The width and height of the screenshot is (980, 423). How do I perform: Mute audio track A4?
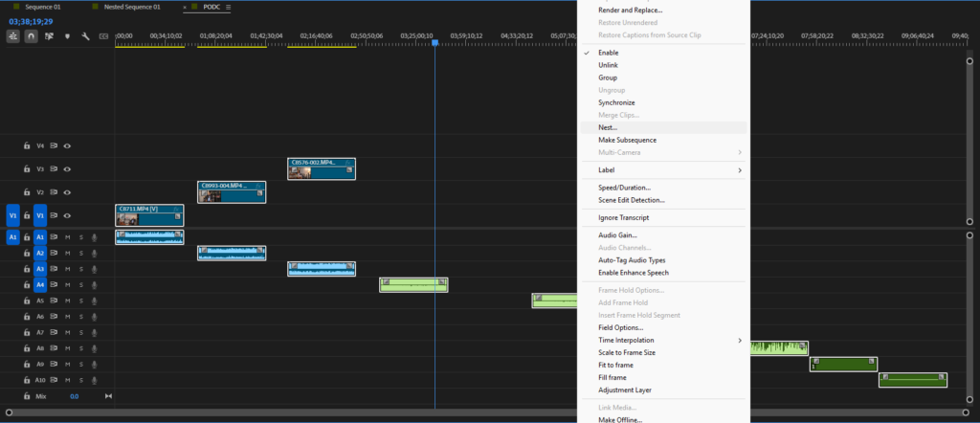pos(68,285)
